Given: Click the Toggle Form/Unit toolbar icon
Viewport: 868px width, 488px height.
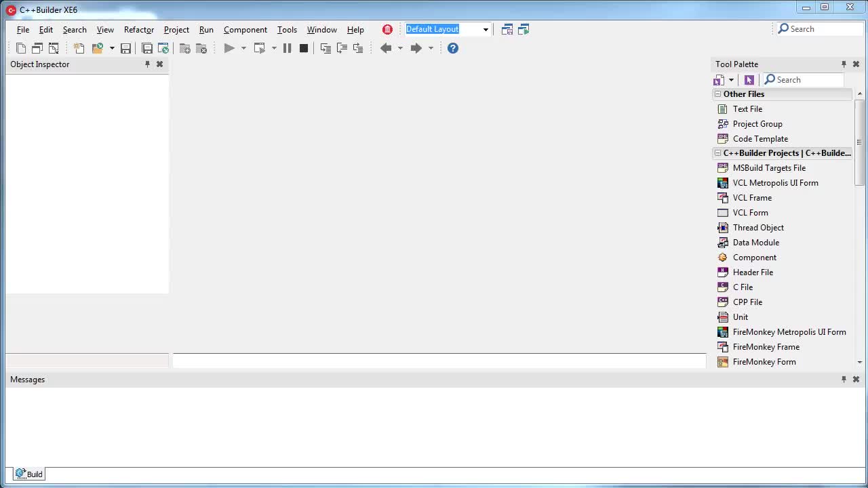Looking at the screenshot, I should click(x=54, y=48).
